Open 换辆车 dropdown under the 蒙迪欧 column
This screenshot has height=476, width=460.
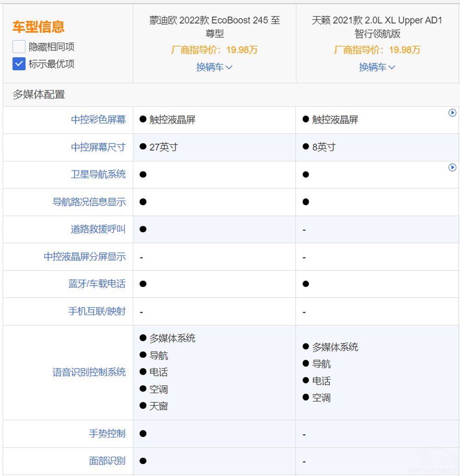tap(214, 67)
